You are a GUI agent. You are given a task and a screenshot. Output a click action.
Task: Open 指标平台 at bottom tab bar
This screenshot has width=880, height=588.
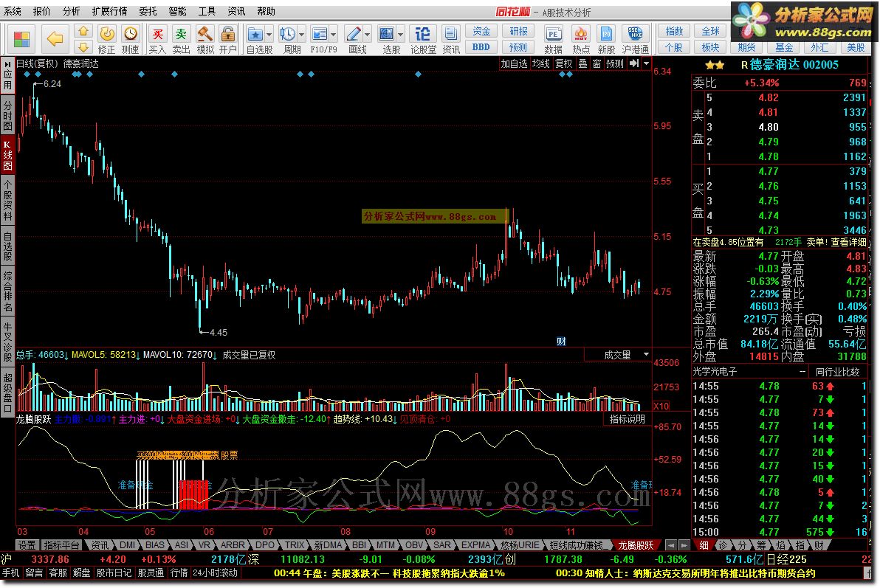[x=62, y=544]
